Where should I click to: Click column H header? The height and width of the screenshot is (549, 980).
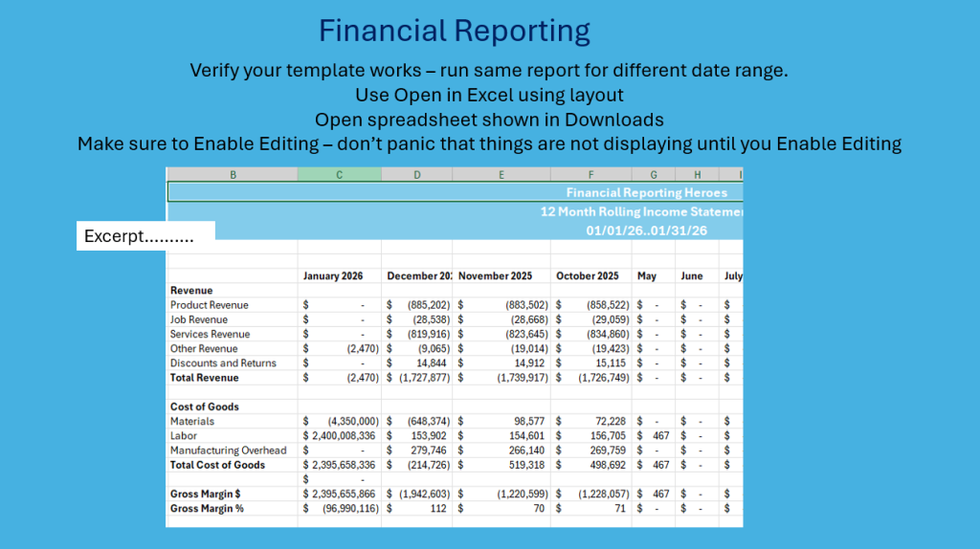(697, 174)
